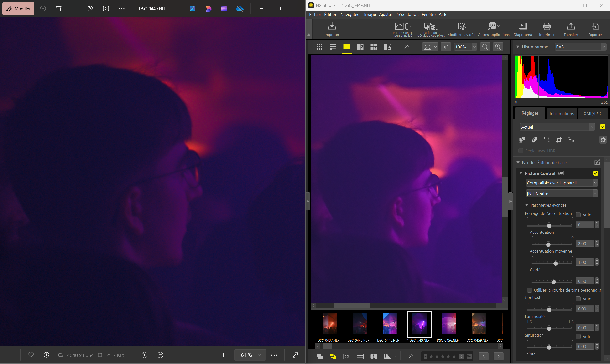610x364 pixels.
Task: Select the DSC_0456.NEF thumbnail
Action: (449, 324)
